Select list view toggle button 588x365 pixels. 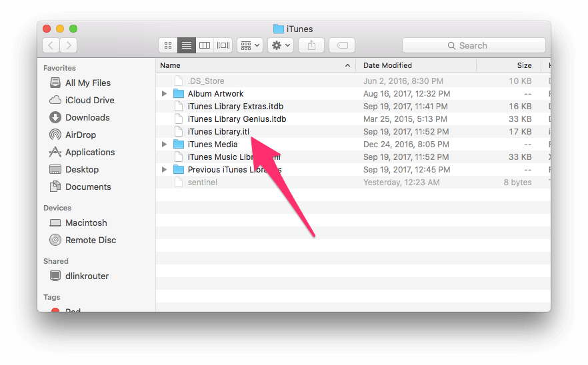click(187, 45)
